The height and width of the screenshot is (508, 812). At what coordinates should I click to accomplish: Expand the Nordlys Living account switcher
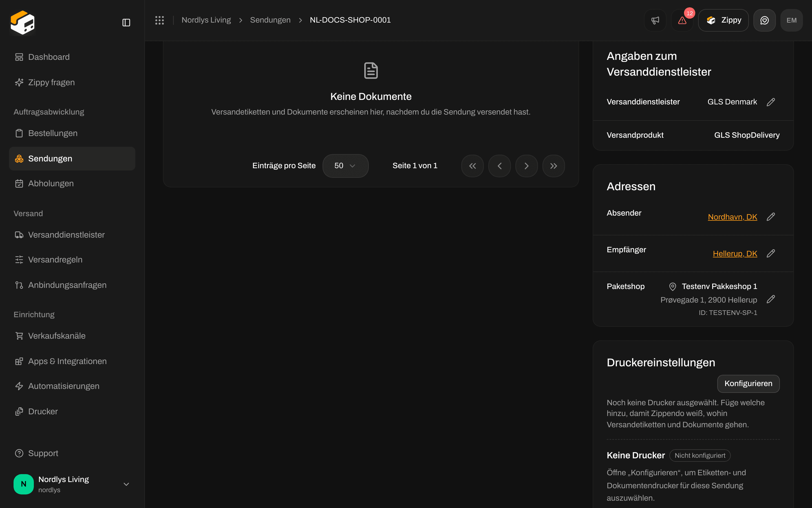pos(72,484)
